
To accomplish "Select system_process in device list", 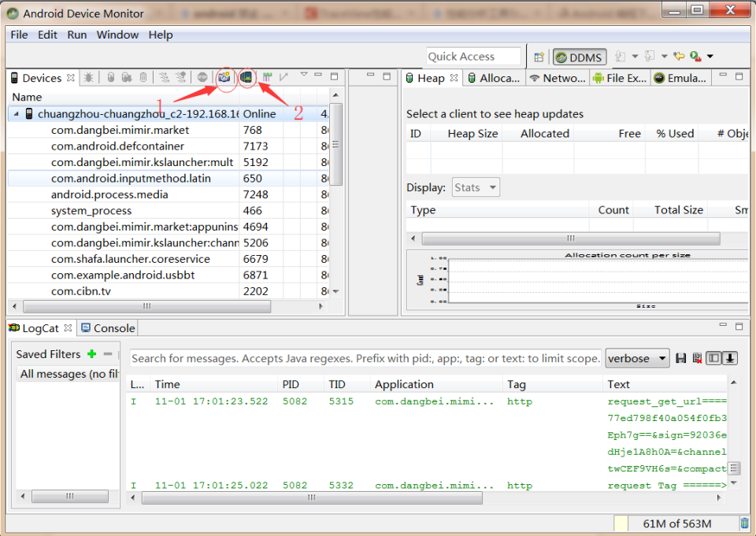I will click(91, 211).
